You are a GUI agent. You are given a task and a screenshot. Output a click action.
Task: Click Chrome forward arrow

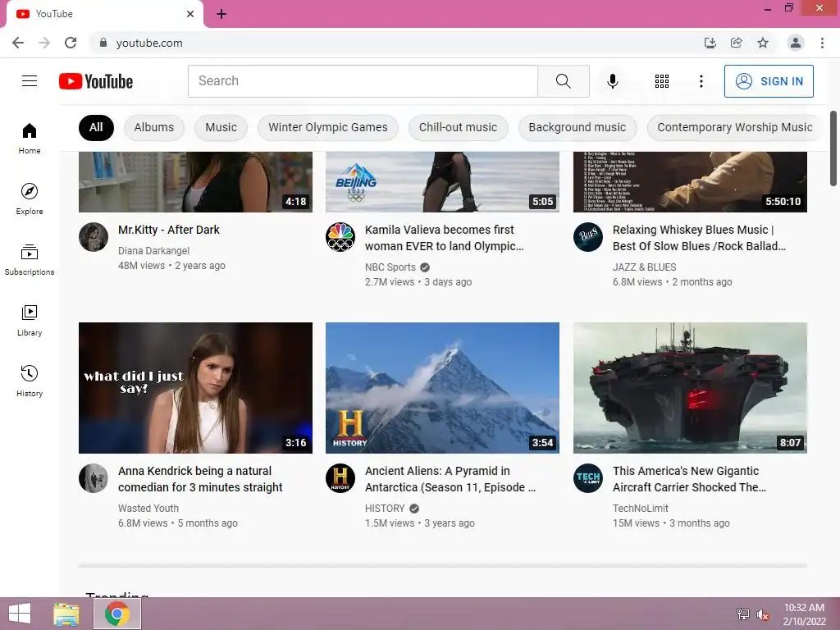click(x=44, y=43)
